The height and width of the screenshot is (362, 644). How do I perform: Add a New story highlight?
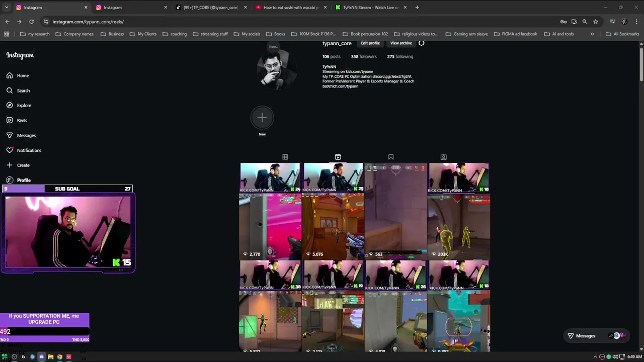click(262, 118)
